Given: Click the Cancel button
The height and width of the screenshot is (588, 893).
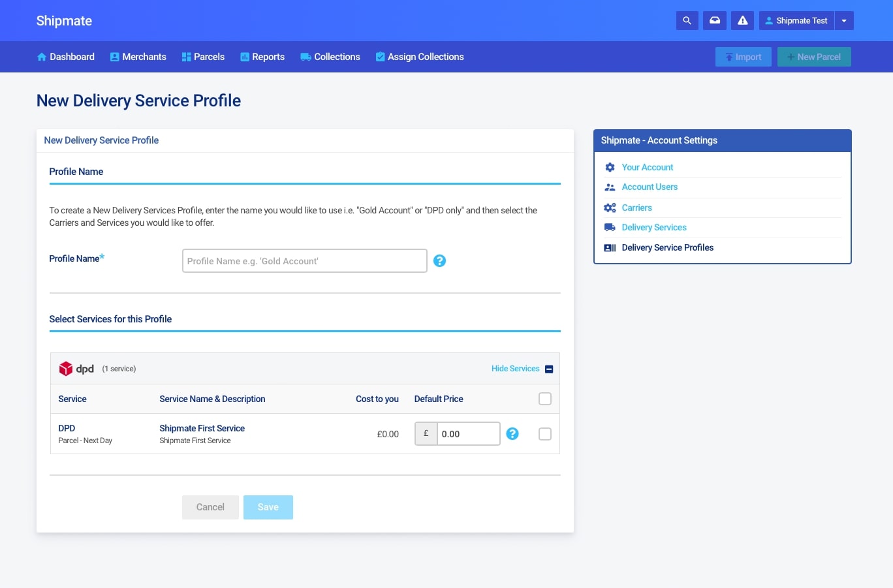Looking at the screenshot, I should click(210, 507).
